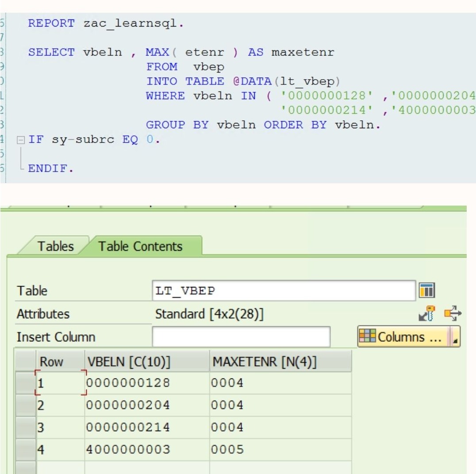Select table row 2 using its row selector
Screen dimensions: 476x474
coord(25,405)
